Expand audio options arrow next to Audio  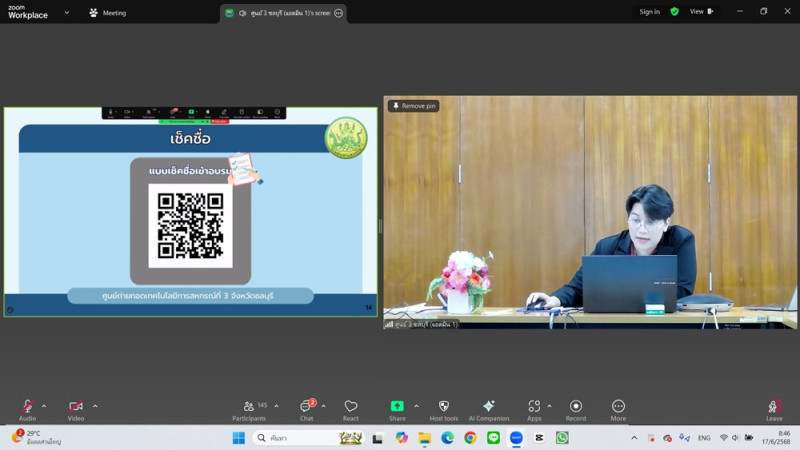[44, 406]
